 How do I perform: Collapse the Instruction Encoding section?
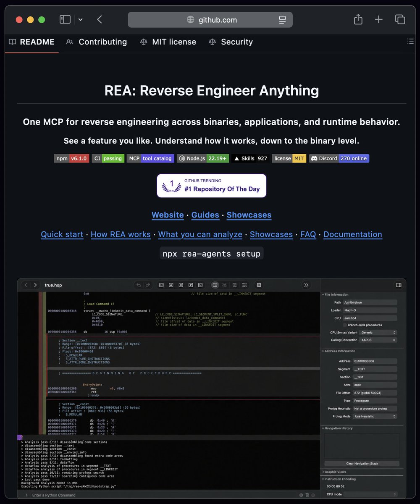pyautogui.click(x=323, y=479)
